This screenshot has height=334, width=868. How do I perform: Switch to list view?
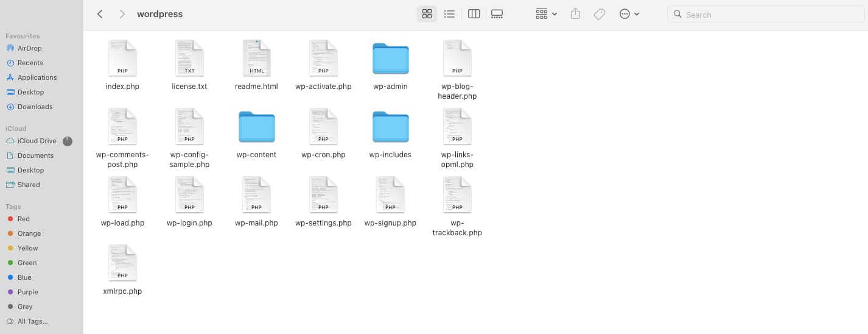click(449, 14)
